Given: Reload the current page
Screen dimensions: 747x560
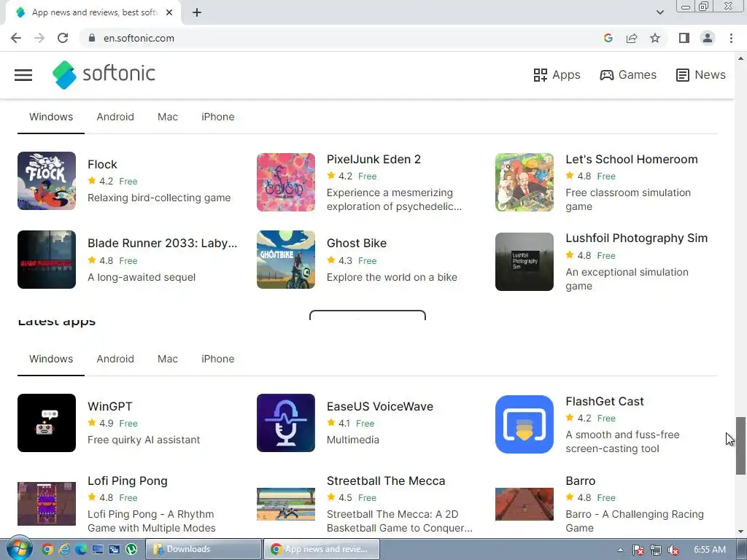Looking at the screenshot, I should coord(63,38).
